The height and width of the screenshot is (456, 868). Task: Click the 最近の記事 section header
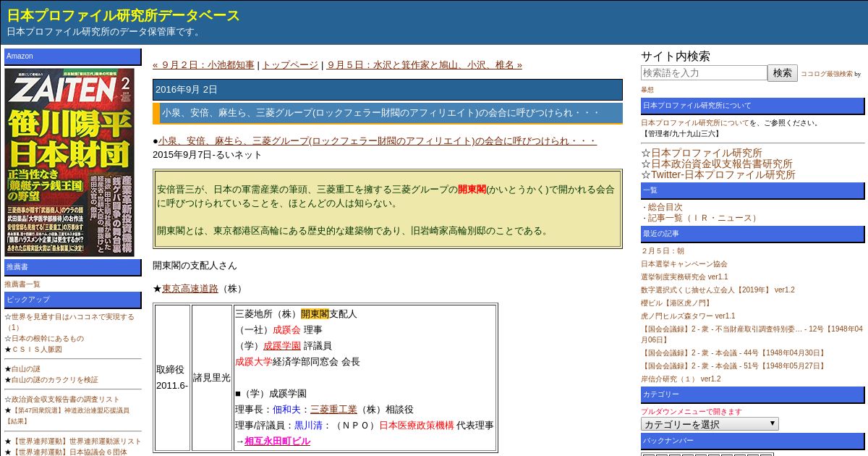(752, 234)
